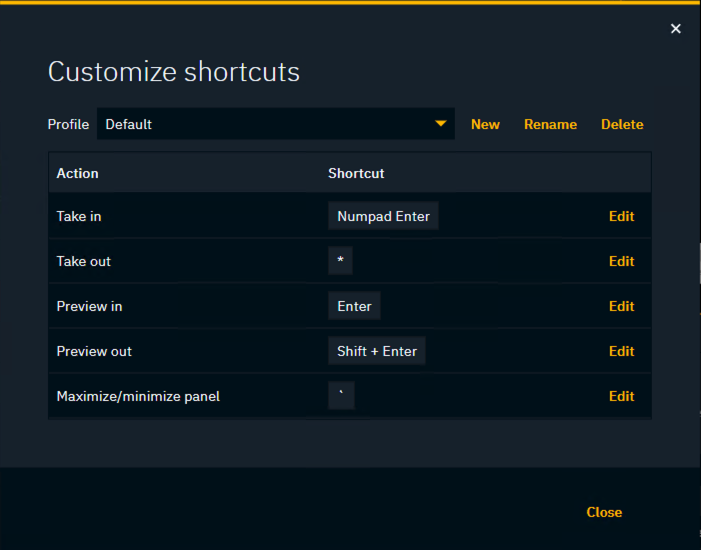701x550 pixels.
Task: Click the Preview in action label
Action: click(x=89, y=306)
